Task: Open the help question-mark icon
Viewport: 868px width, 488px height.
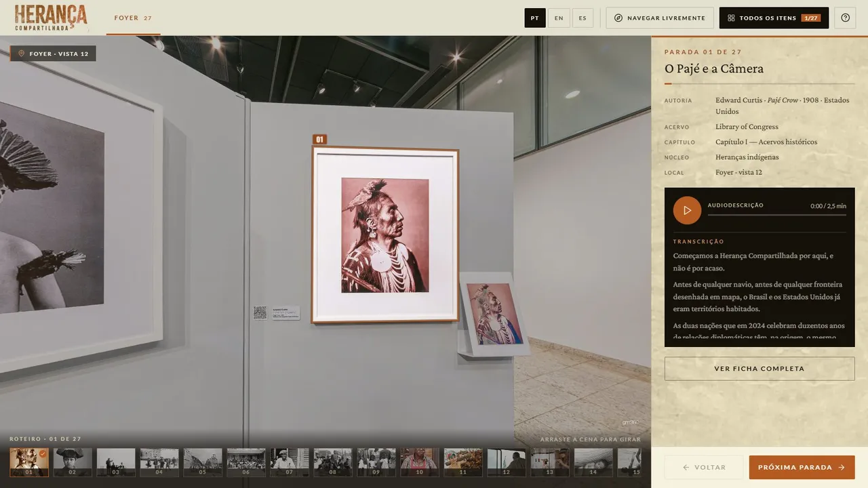Action: click(845, 18)
